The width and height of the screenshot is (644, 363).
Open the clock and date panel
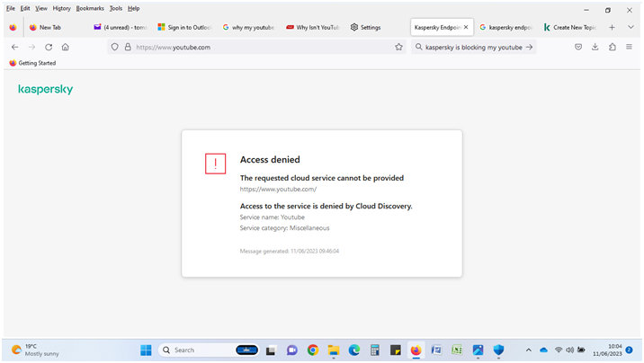pos(607,350)
